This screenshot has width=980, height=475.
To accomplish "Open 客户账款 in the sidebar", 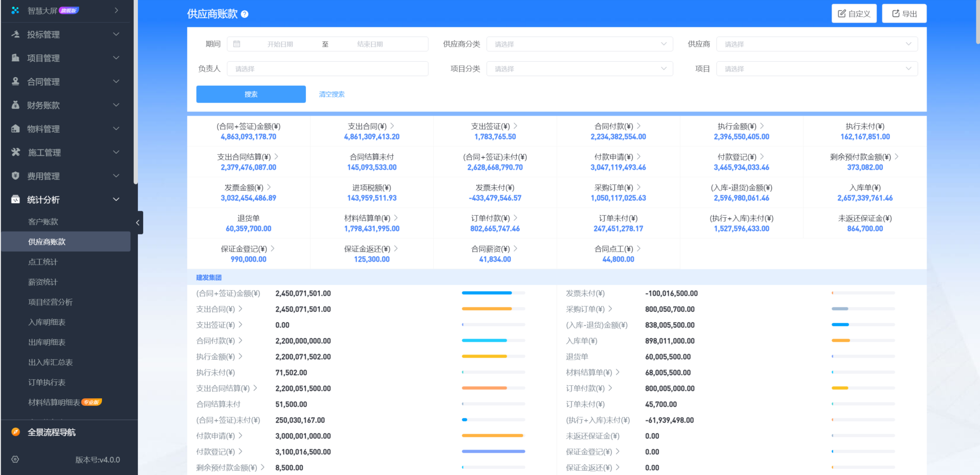I will click(x=43, y=222).
